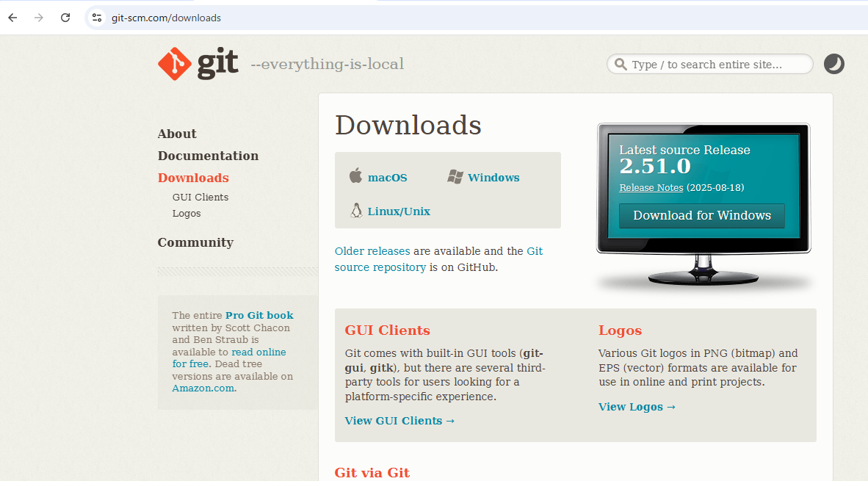The height and width of the screenshot is (481, 868).
Task: Open Logos sidebar sub-item
Action: [x=187, y=214]
